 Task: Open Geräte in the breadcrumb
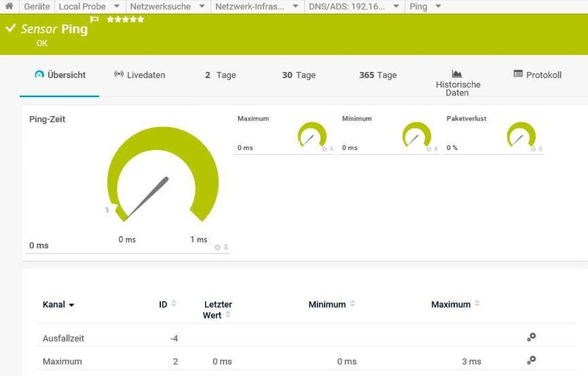coord(37,7)
